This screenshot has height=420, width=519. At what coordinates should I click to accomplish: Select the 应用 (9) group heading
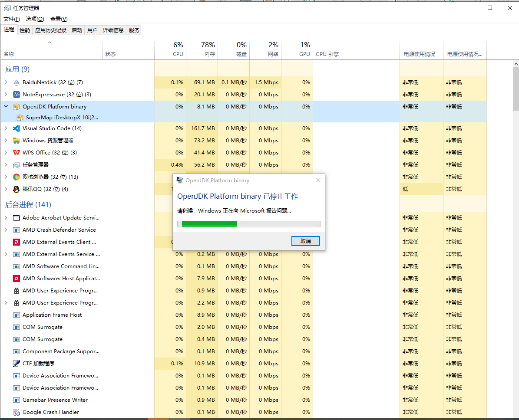17,69
